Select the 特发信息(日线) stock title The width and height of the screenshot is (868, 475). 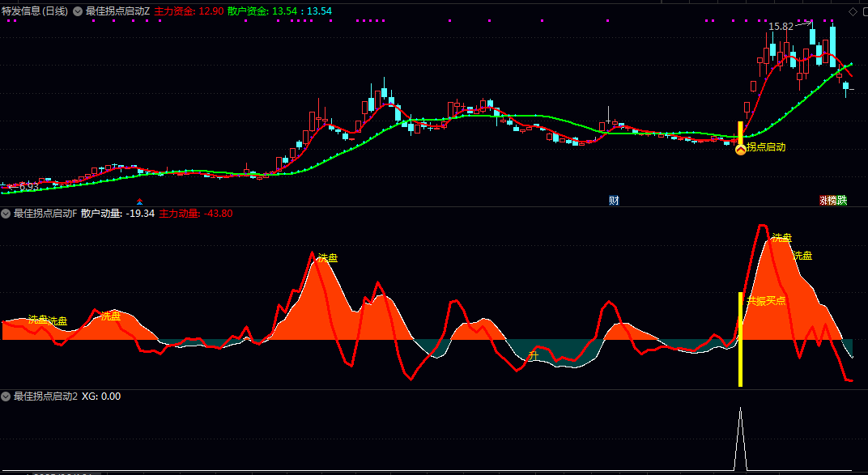click(x=35, y=11)
